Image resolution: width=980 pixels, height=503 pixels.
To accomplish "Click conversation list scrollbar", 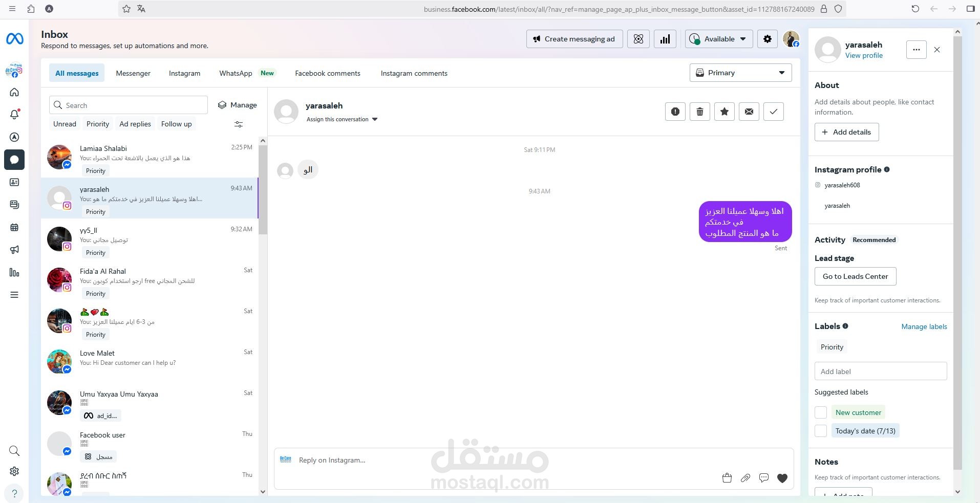I will point(263,190).
